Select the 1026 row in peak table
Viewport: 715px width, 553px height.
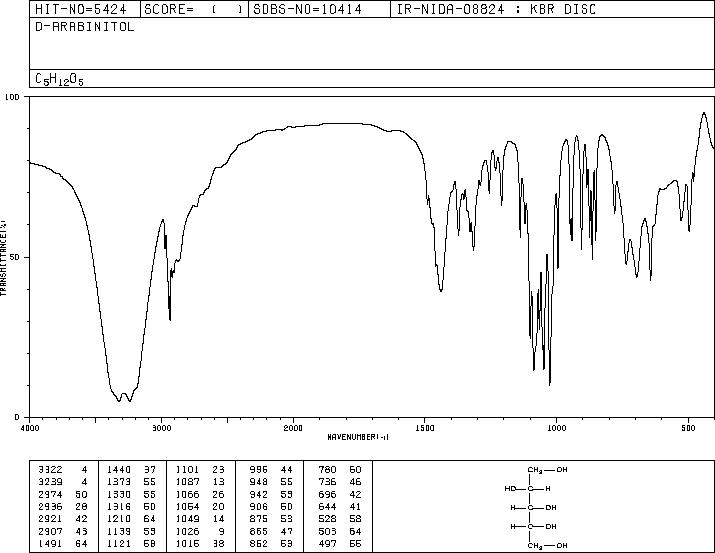point(201,531)
